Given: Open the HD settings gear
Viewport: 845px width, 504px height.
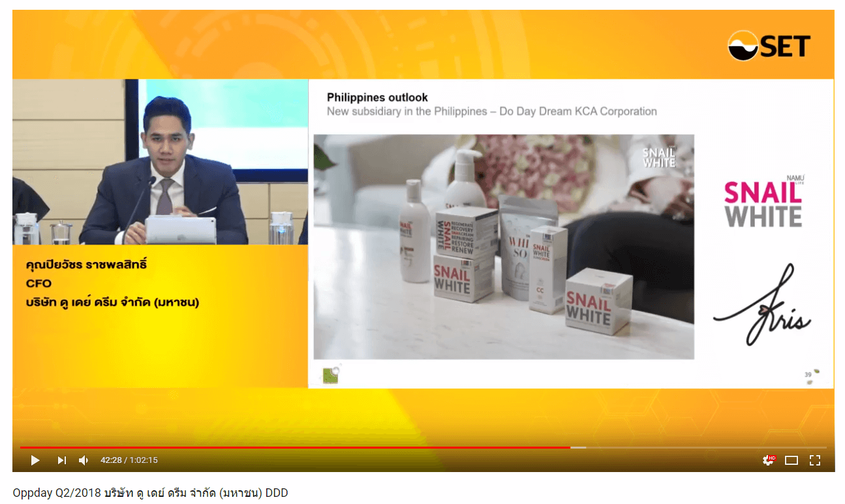Looking at the screenshot, I should click(769, 460).
